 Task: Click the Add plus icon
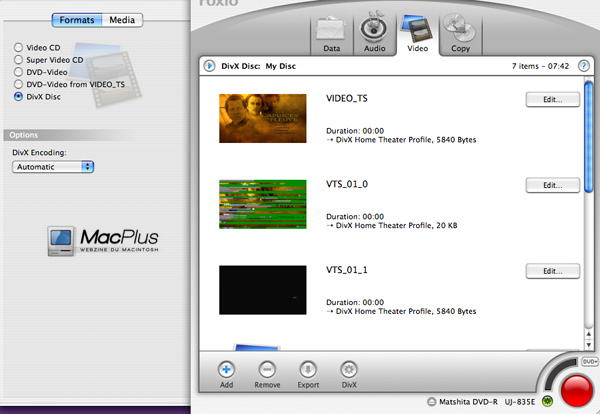pyautogui.click(x=228, y=369)
